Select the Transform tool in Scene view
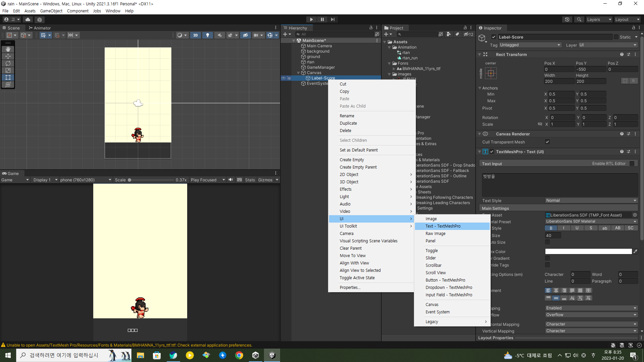 tap(8, 84)
